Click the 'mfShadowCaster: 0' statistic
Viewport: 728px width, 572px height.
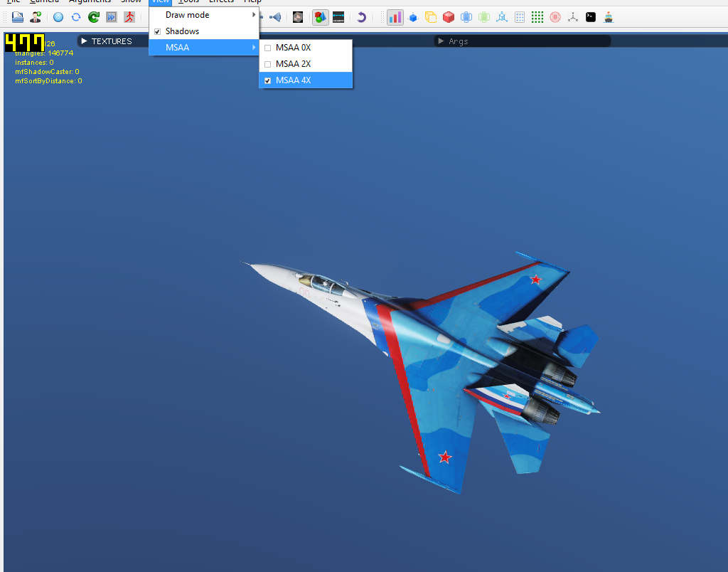(x=48, y=72)
